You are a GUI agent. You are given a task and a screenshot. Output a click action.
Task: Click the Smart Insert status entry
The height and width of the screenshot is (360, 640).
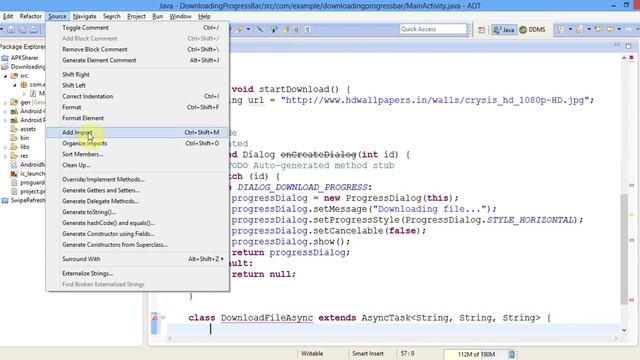(x=368, y=354)
